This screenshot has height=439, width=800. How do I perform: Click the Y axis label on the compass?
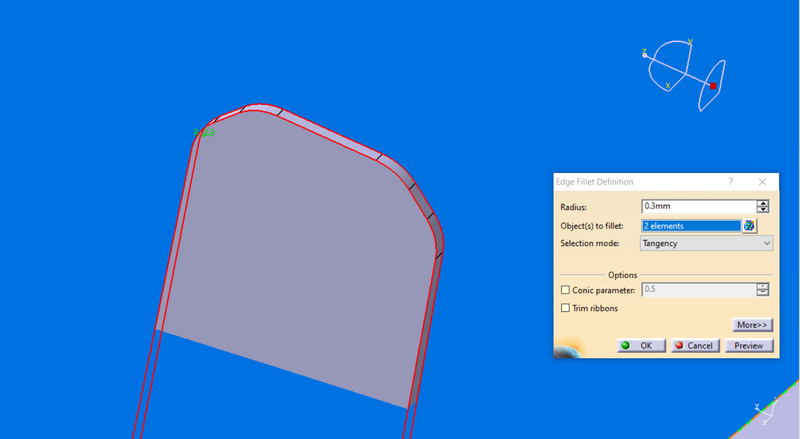(691, 42)
